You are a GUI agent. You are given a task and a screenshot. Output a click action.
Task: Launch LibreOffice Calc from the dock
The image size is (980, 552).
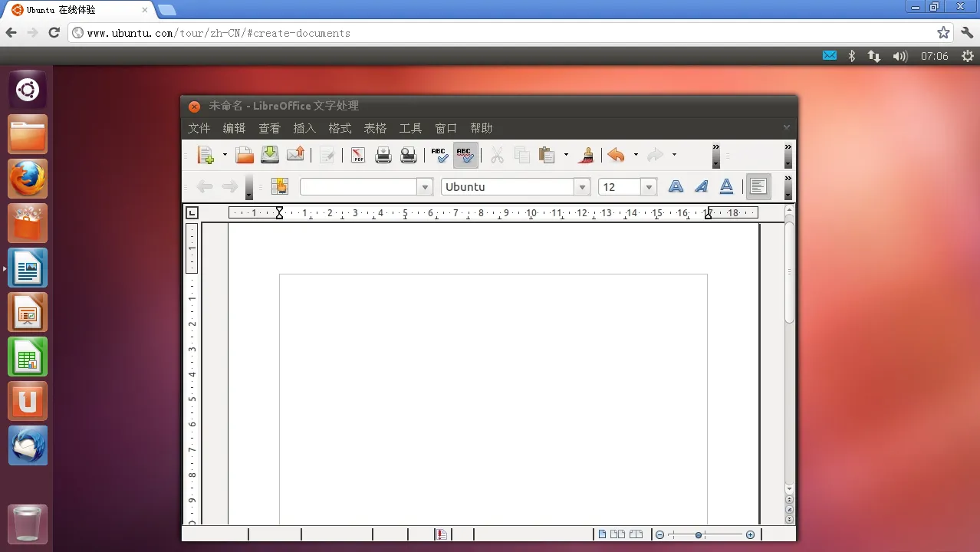pos(28,357)
